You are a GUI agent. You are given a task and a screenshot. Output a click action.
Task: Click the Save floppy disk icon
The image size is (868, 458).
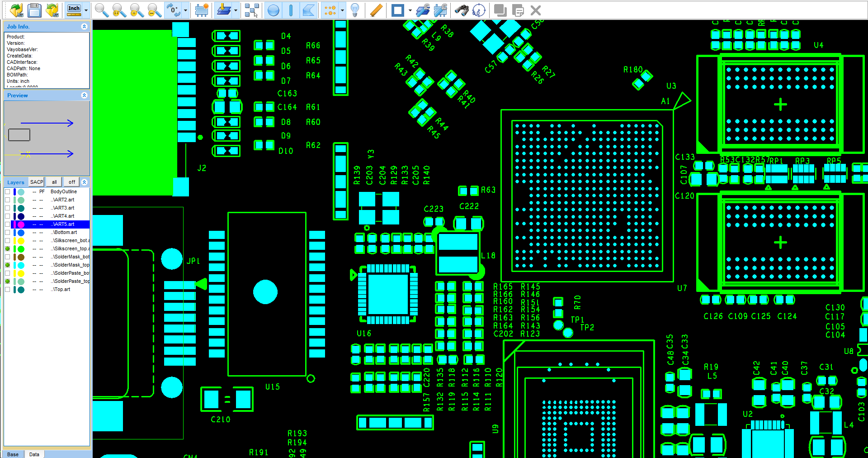(x=34, y=10)
